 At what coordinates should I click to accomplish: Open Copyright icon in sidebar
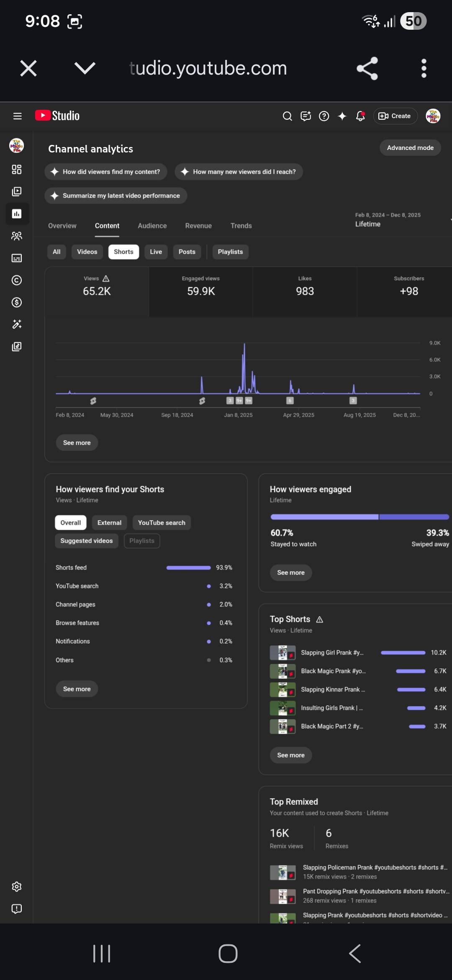click(17, 280)
